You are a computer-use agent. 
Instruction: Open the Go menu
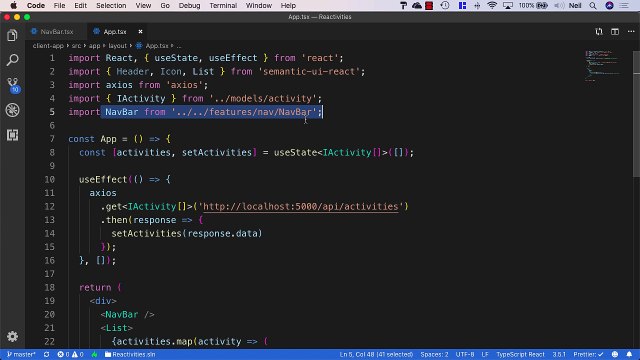click(x=165, y=5)
